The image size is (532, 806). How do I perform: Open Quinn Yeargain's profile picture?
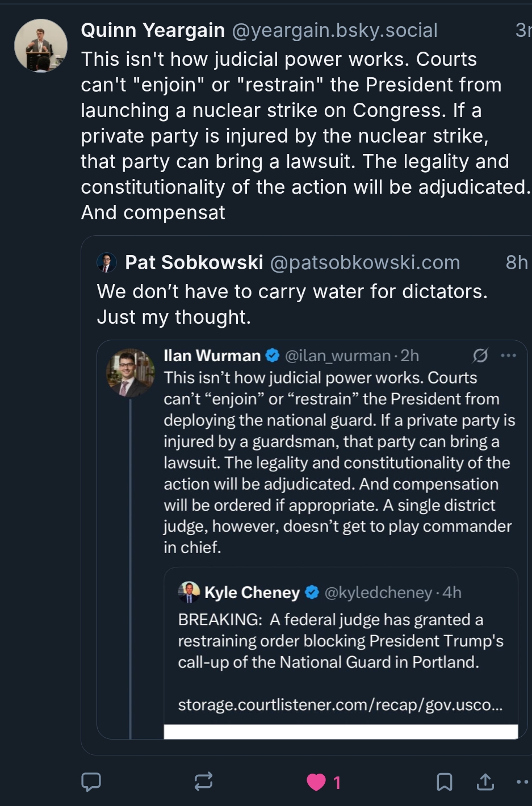click(41, 45)
